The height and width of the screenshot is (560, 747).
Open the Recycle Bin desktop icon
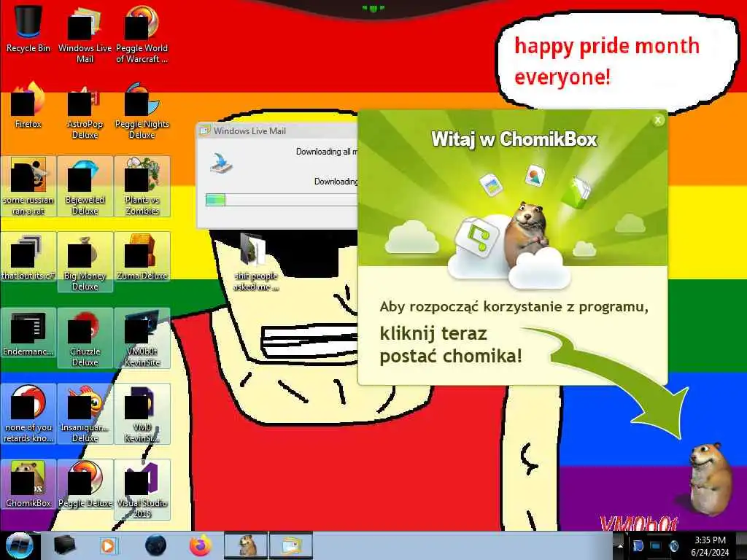28,28
